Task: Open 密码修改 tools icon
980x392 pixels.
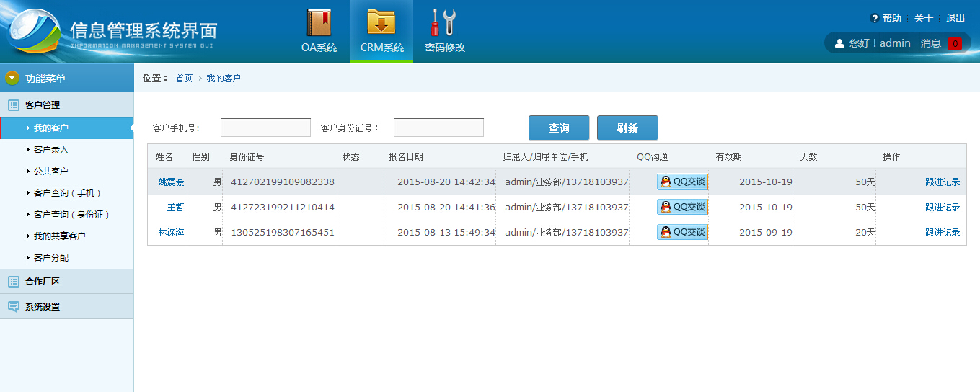Action: [x=443, y=23]
